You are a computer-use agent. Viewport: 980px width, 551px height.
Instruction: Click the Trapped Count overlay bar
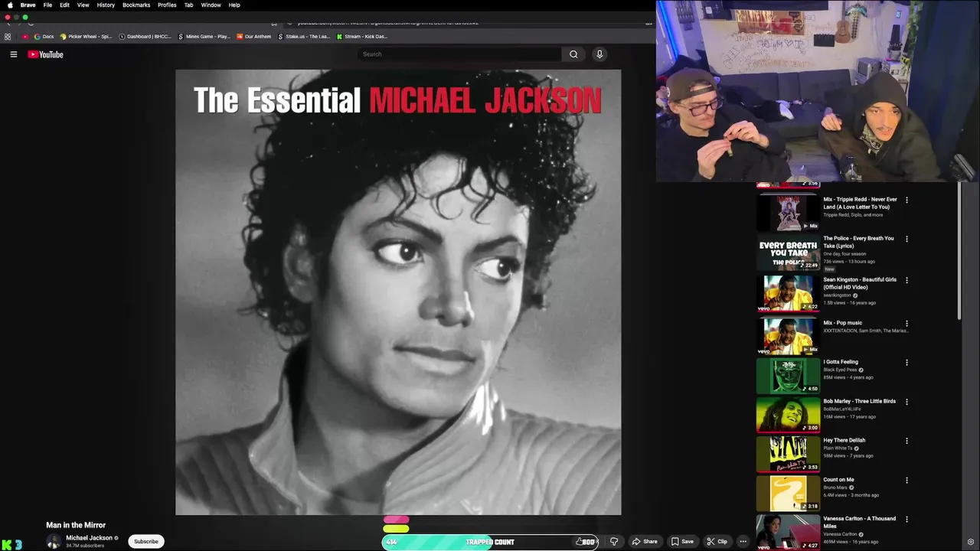(490, 542)
